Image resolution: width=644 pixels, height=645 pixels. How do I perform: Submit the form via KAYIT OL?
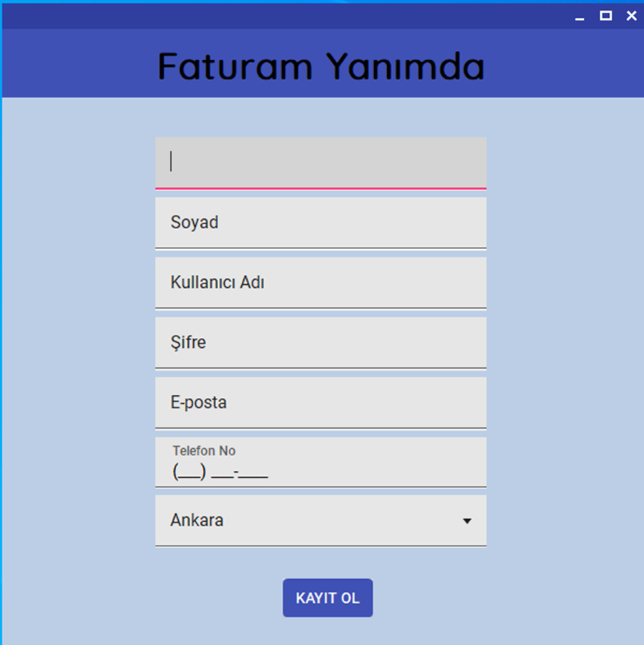click(x=328, y=598)
